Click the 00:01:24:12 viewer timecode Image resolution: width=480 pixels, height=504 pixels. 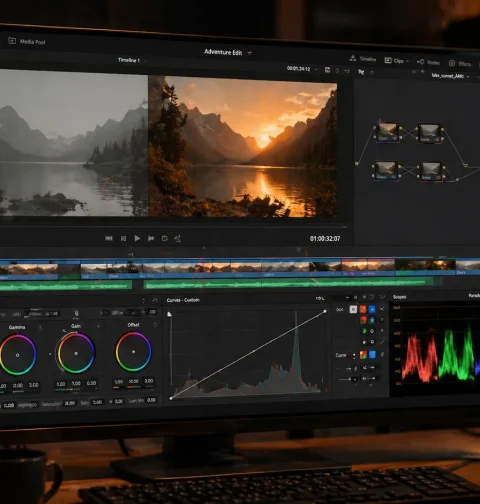pos(298,69)
